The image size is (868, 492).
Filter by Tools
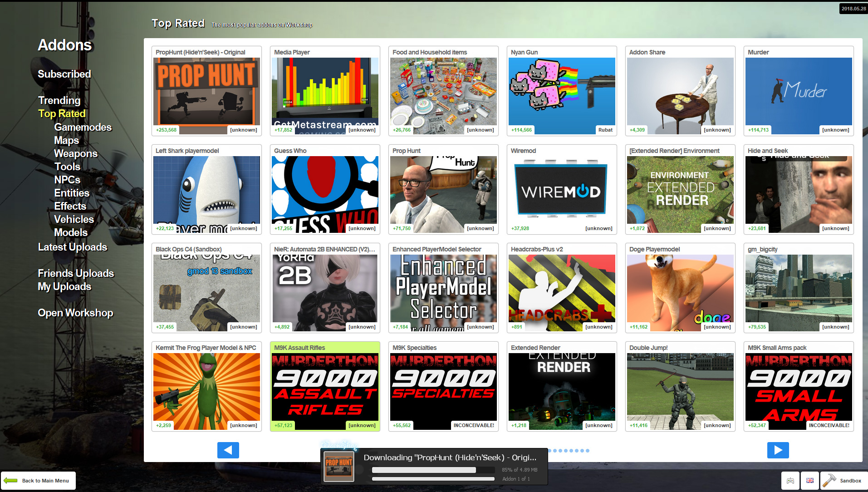(67, 167)
